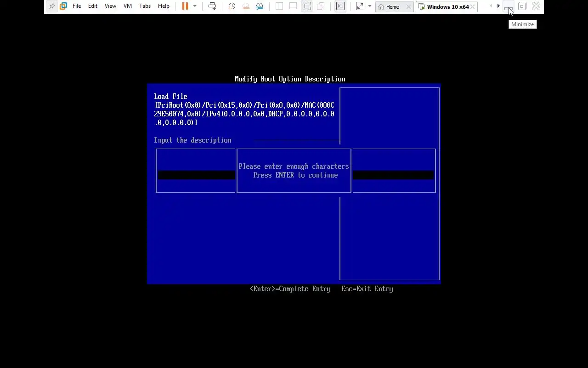Open the Tabs menu
588x368 pixels.
[x=145, y=6]
